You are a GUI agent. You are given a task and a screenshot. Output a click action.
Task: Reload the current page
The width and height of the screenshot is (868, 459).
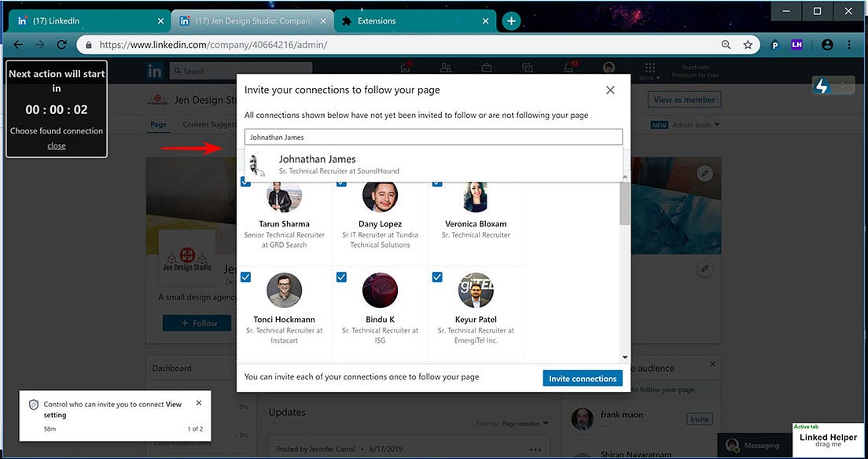pos(62,45)
